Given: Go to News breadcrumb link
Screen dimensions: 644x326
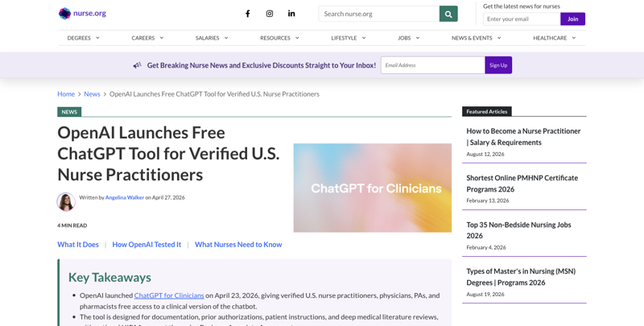Looking at the screenshot, I should click(x=92, y=94).
